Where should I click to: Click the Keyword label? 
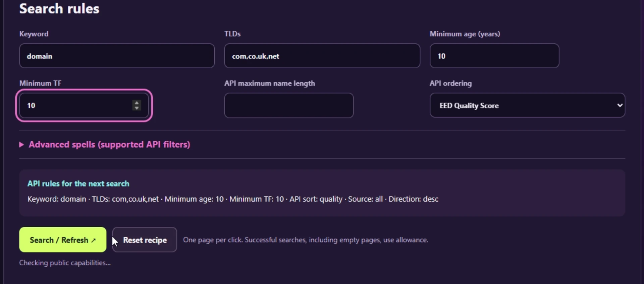34,34
